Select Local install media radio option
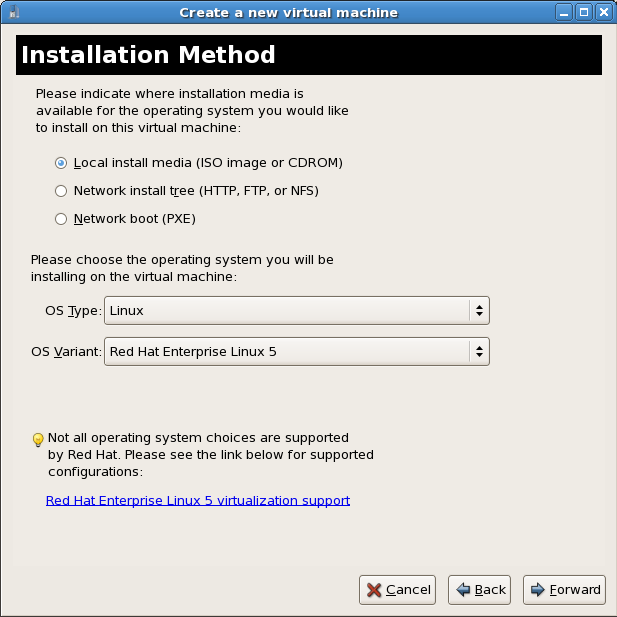Screen dimensions: 617x617 tap(62, 162)
